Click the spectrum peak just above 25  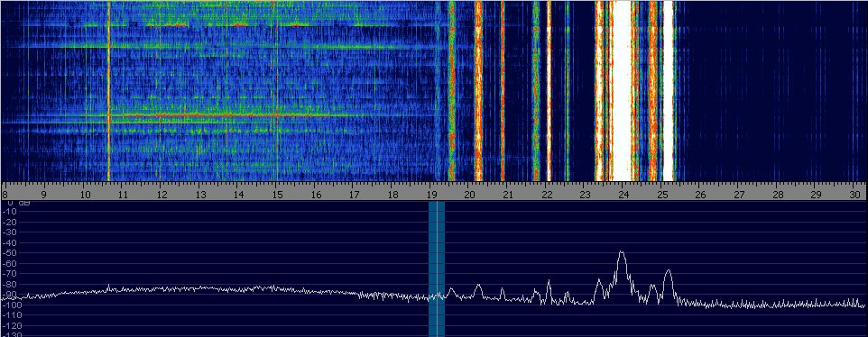click(x=669, y=282)
